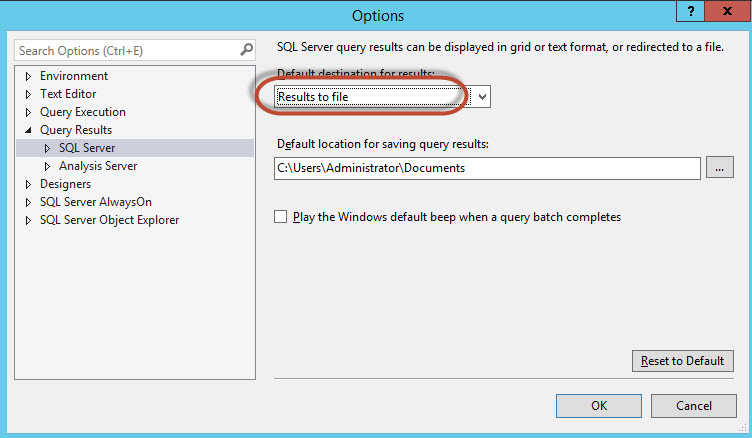Screen dimensions: 752x438
Task: Enable the Windows default beep checkbox
Action: click(281, 217)
